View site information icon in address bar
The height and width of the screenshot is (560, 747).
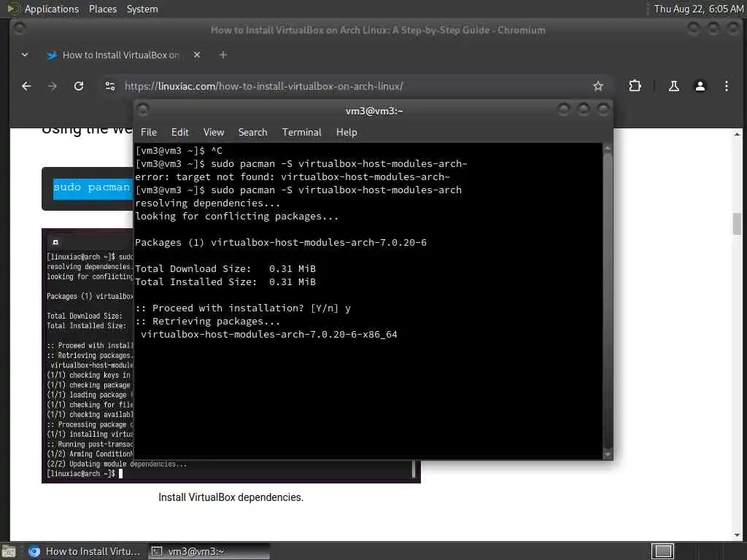coord(110,86)
